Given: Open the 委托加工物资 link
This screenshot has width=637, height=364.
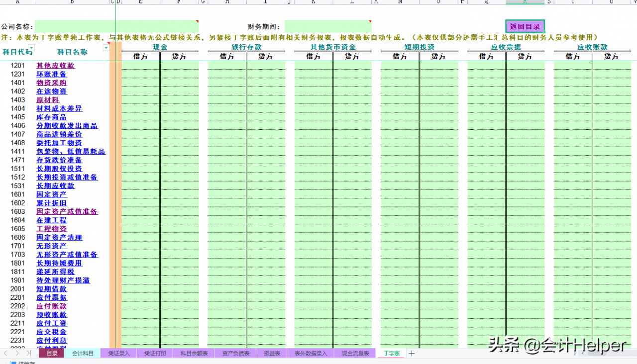Looking at the screenshot, I should [x=59, y=143].
